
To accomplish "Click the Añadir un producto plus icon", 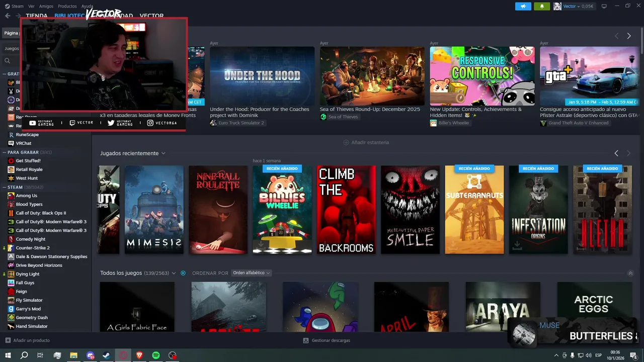I will pyautogui.click(x=8, y=340).
